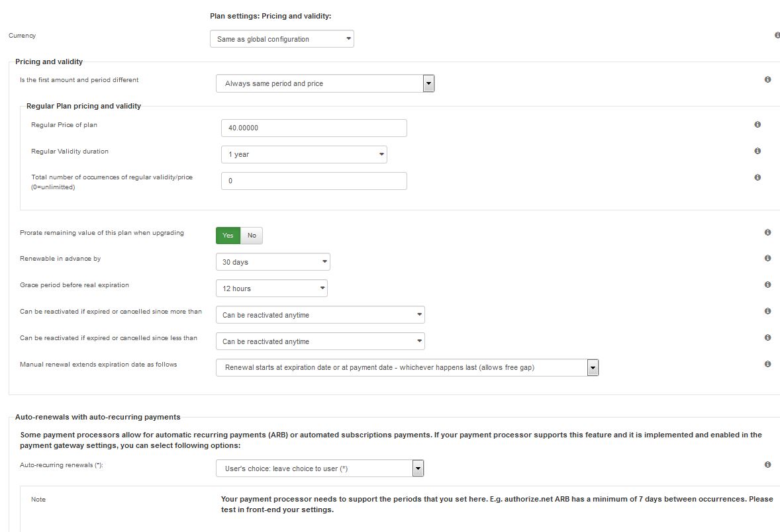This screenshot has width=780, height=532.
Task: Click 'Regular Validity duration' label
Action: [x=70, y=151]
